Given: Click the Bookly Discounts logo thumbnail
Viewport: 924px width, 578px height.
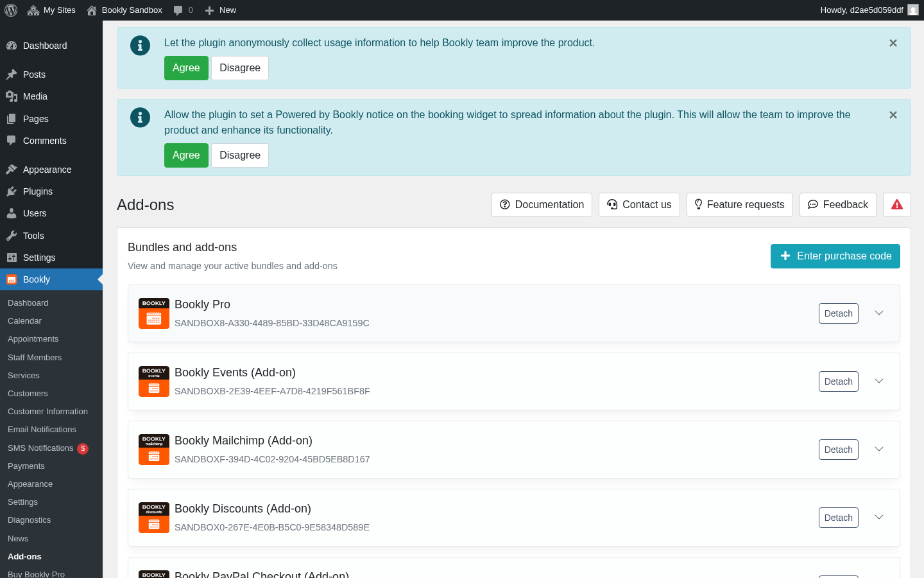Looking at the screenshot, I should click(x=154, y=518).
